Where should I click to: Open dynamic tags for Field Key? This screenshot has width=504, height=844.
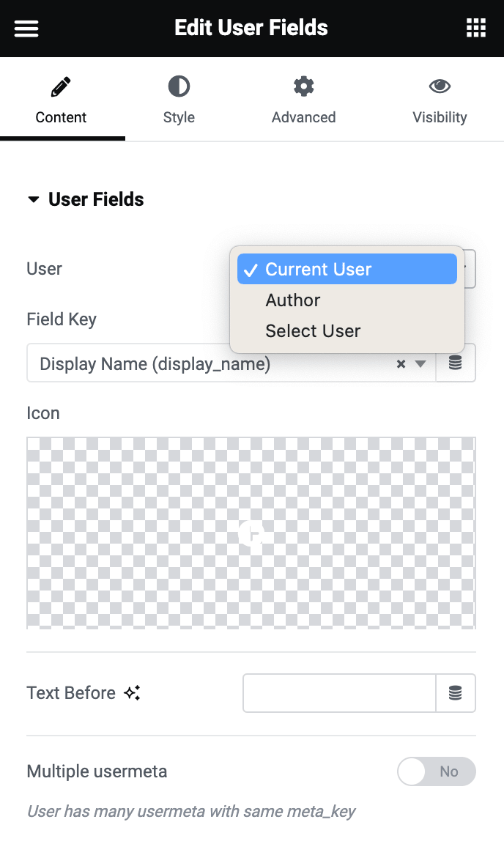[456, 363]
